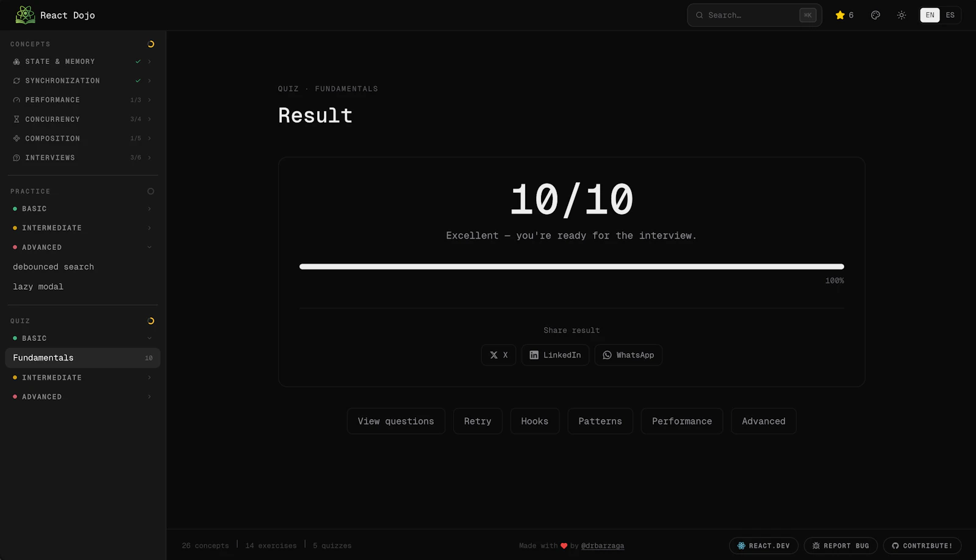This screenshot has width=976, height=560.
Task: Click the Interviews chat icon
Action: click(16, 158)
